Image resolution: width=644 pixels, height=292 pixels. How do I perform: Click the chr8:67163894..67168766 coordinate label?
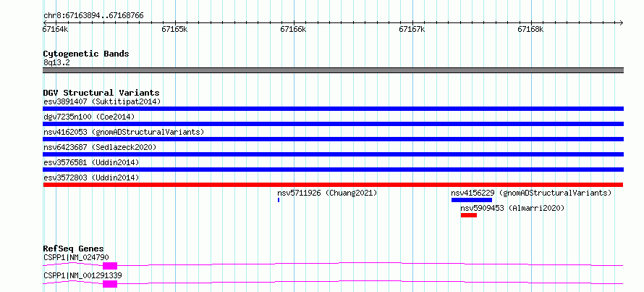(x=93, y=15)
